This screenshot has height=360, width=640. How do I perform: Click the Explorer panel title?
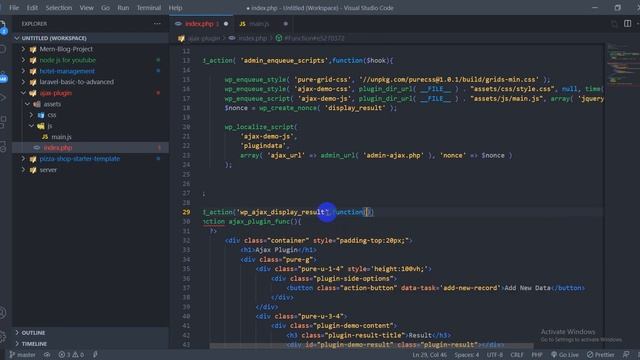(x=34, y=24)
